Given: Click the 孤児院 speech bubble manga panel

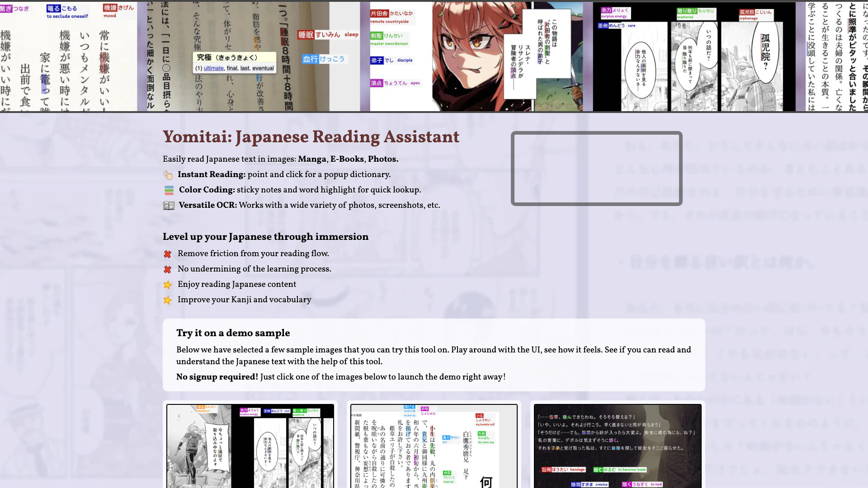Looking at the screenshot, I should tap(765, 52).
